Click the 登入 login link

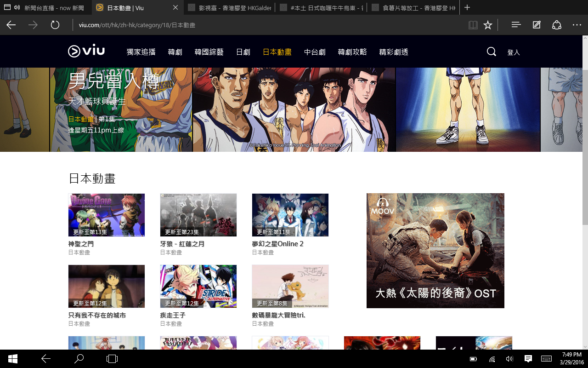[513, 52]
